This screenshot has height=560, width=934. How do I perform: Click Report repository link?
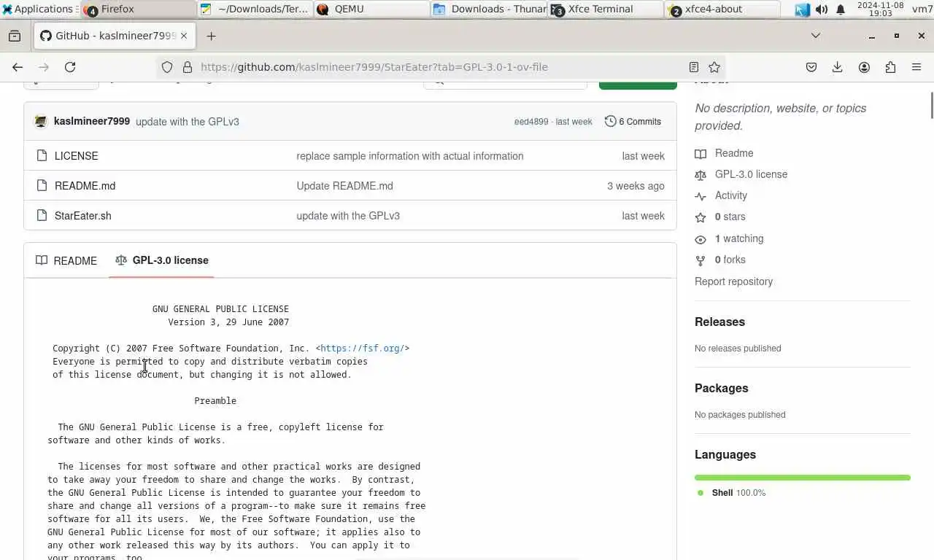tap(733, 281)
